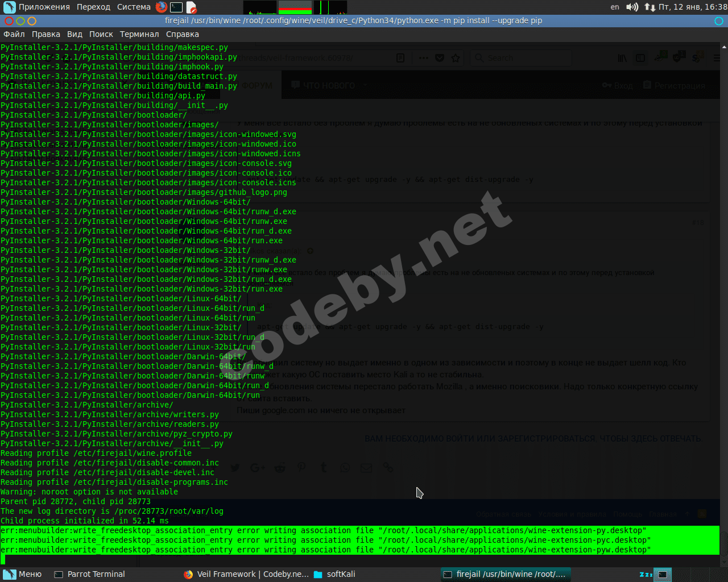Image resolution: width=728 pixels, height=582 pixels.
Task: Launch terminal from top panel launcher
Action: (x=176, y=7)
